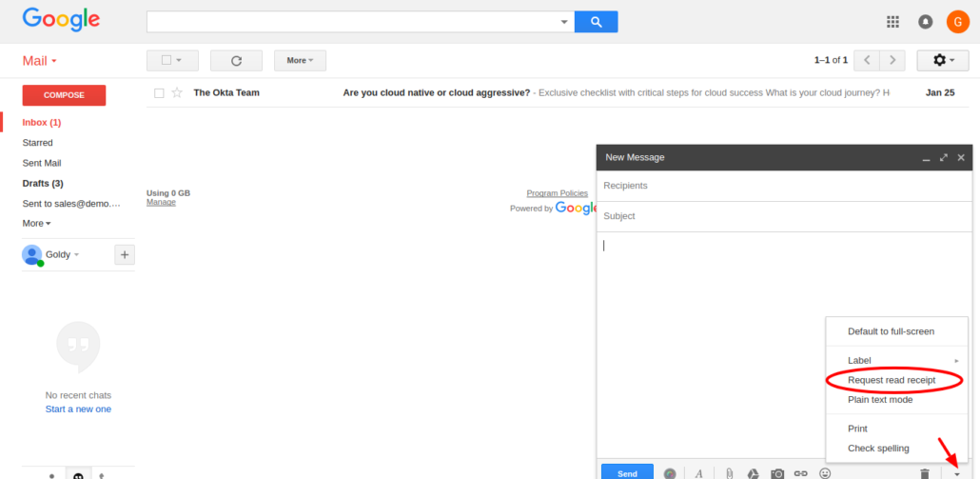Click the Google logo
This screenshot has width=980, height=479.
[x=61, y=19]
